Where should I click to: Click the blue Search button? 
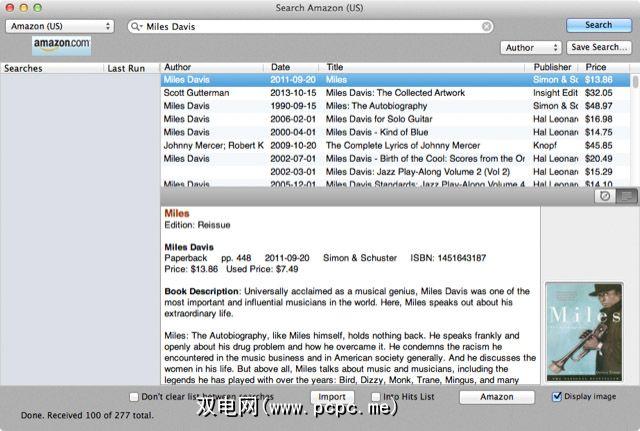tap(599, 25)
